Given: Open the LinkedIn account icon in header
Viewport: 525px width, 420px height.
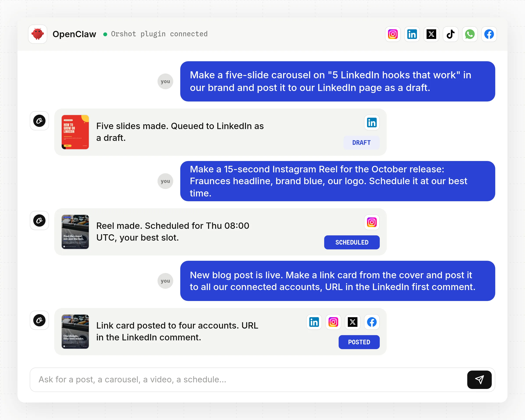Looking at the screenshot, I should 412,34.
